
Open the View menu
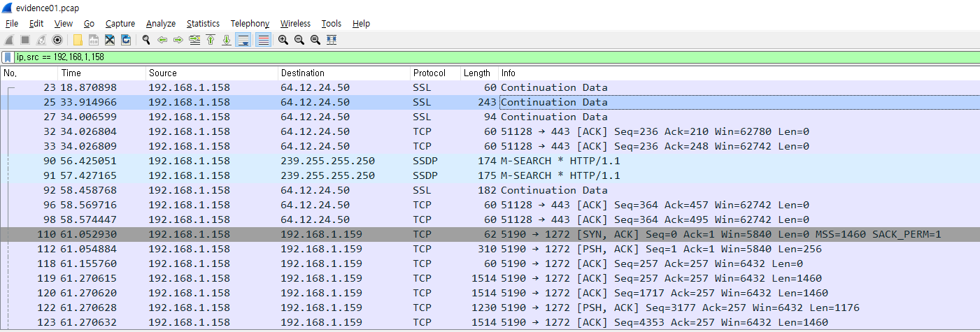click(63, 24)
